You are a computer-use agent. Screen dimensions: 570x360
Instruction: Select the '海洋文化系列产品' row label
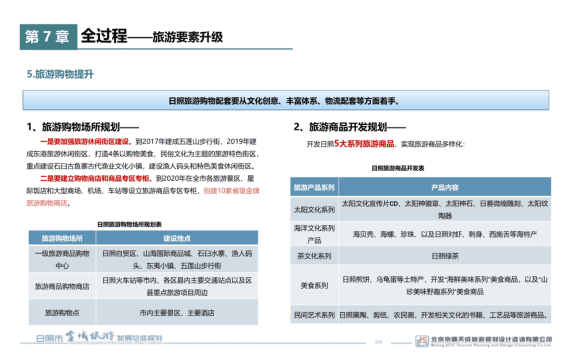click(x=314, y=234)
